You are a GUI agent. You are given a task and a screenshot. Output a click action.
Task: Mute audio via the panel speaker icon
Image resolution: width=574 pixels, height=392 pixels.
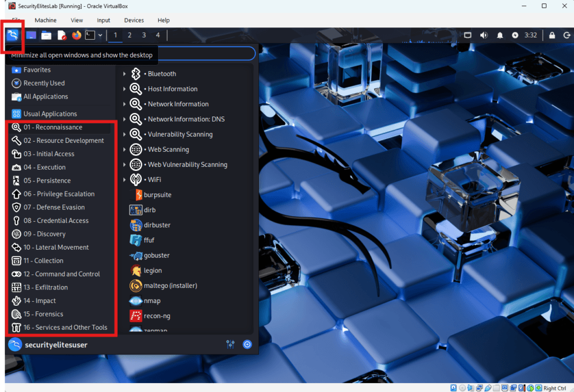tap(483, 35)
